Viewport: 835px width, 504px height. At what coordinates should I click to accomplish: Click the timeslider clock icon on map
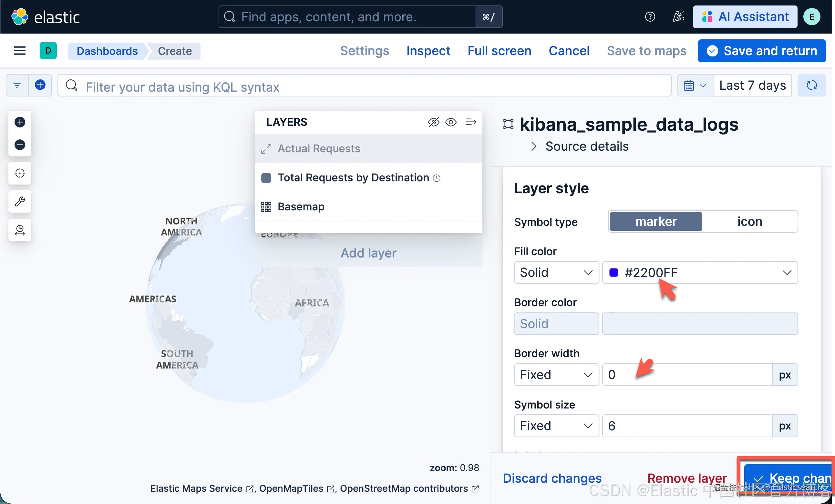point(20,230)
